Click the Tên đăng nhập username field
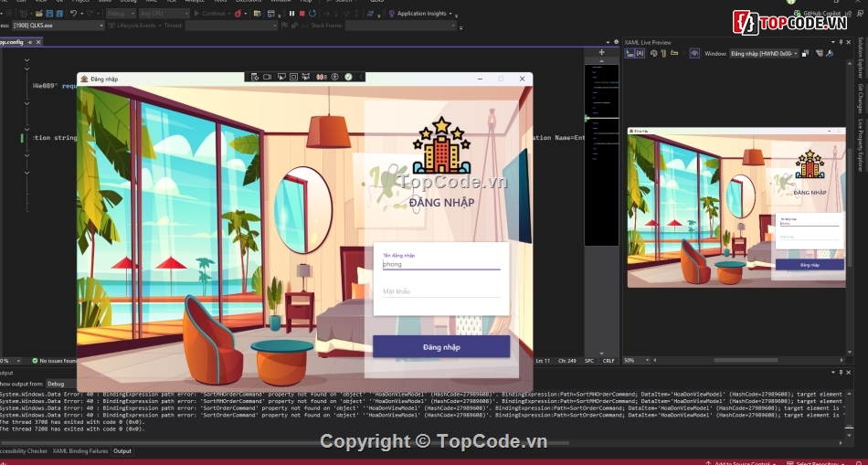The image size is (868, 465). click(441, 264)
